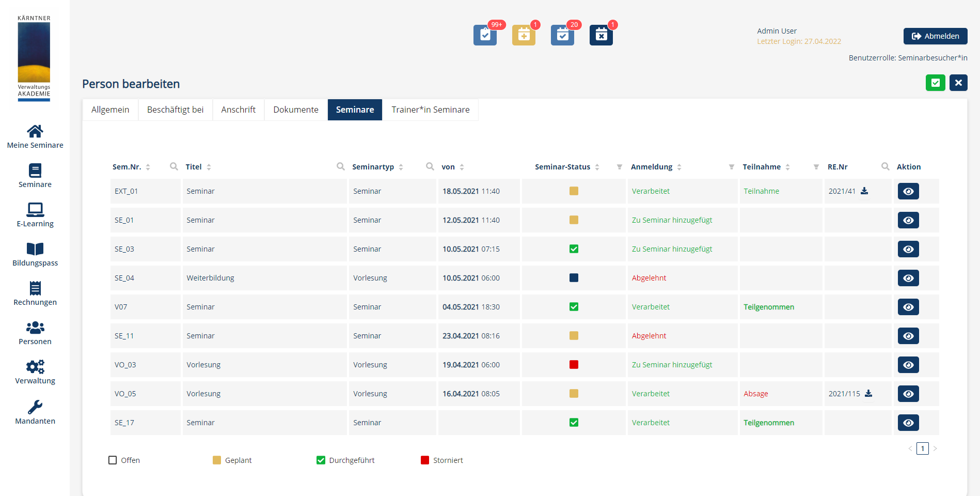Click the Mandanten wrench icon
Viewport: 980px width, 496px height.
[x=35, y=407]
